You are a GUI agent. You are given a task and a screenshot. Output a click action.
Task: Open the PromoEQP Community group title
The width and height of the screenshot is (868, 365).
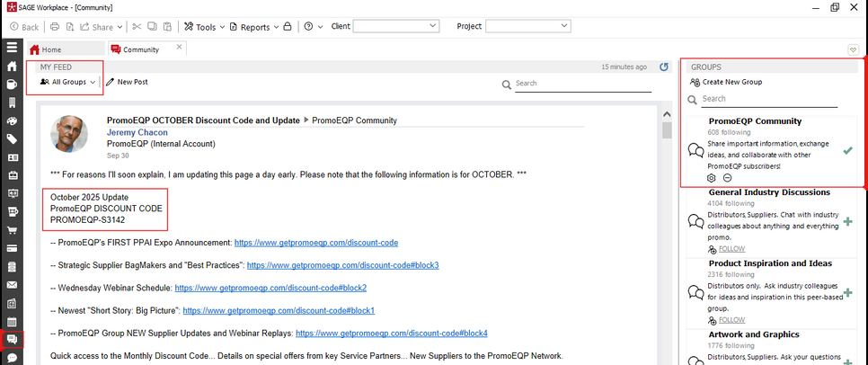point(755,120)
